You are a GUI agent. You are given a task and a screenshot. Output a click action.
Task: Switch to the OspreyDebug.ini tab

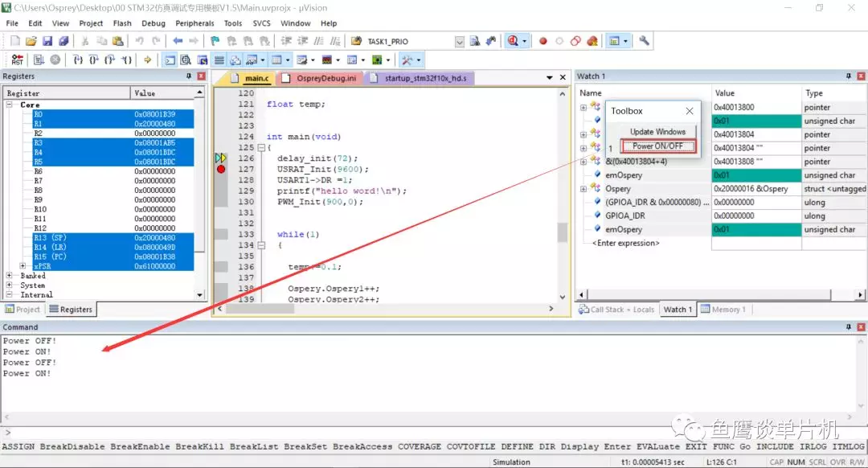point(321,78)
